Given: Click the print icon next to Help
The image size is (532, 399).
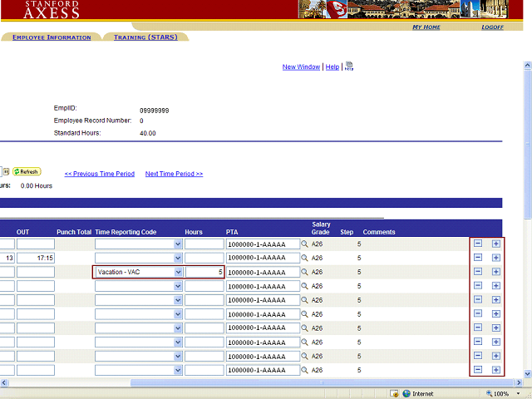Looking at the screenshot, I should [349, 66].
